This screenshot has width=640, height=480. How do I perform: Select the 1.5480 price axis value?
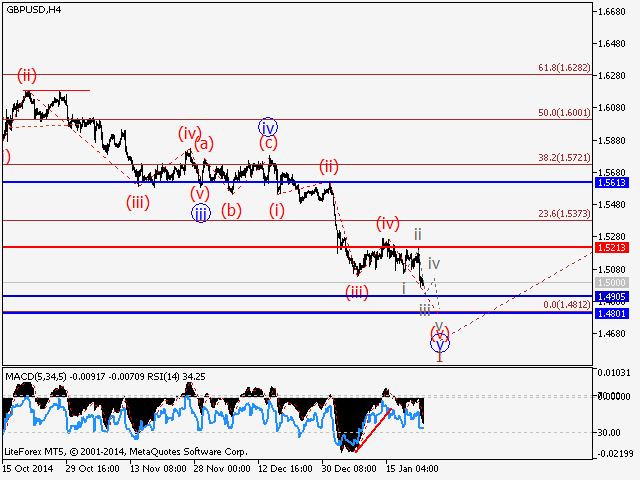611,204
